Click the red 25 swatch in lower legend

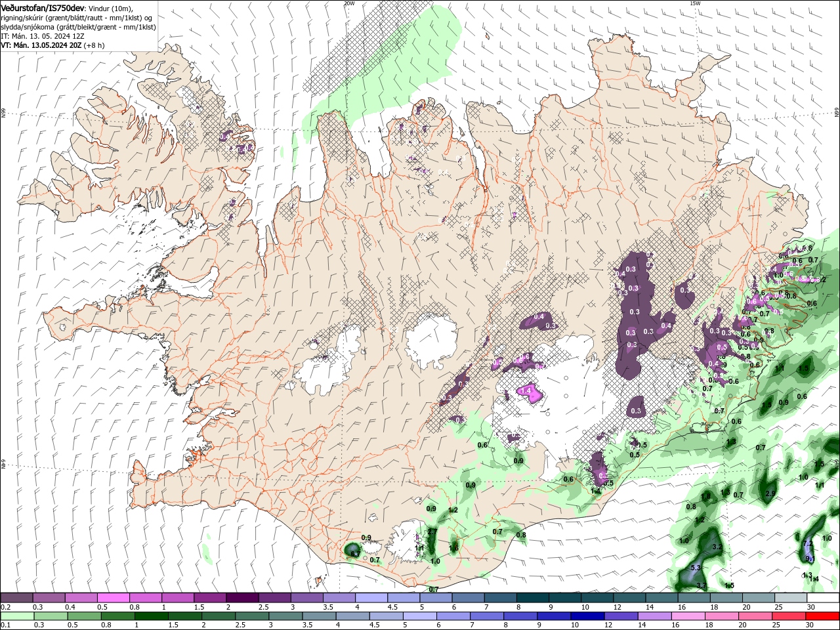coord(787,616)
